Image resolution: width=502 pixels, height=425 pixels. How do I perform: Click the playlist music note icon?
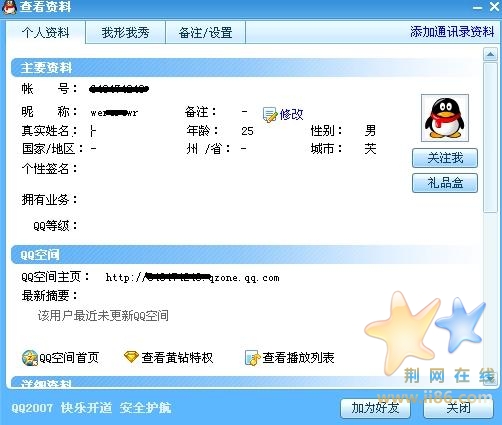(x=252, y=358)
